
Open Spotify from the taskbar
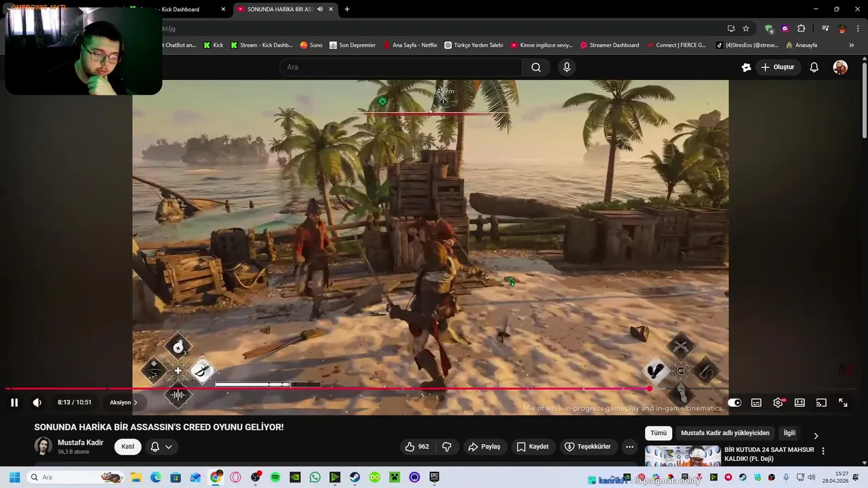point(275,477)
